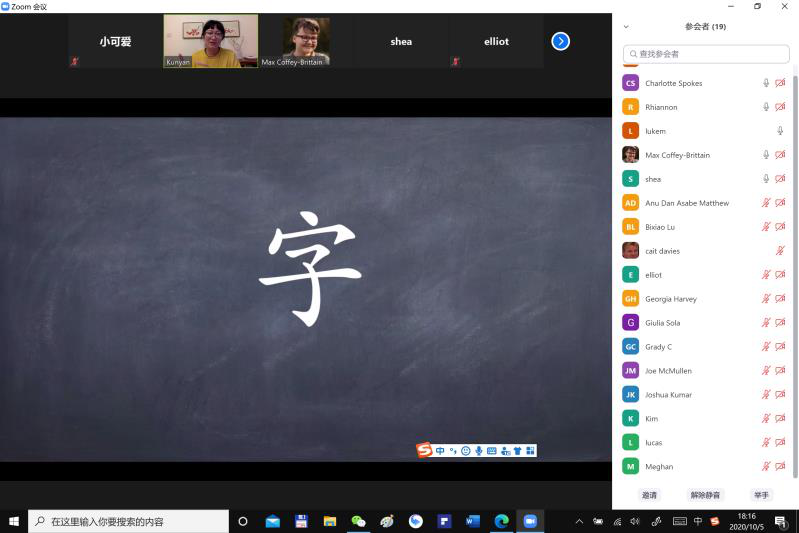Click the camera-off icon next to Rhiannon

[x=780, y=107]
